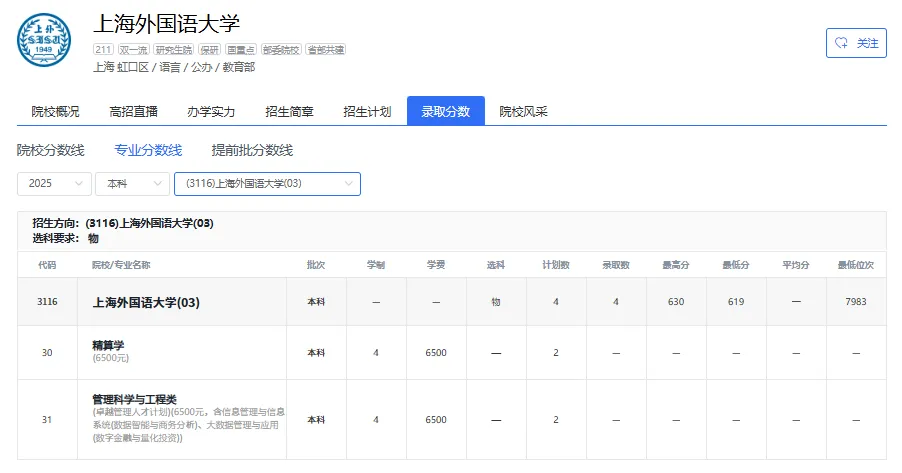This screenshot has height=473, width=902.
Task: Click the 精算学 major name
Action: pyautogui.click(x=108, y=345)
